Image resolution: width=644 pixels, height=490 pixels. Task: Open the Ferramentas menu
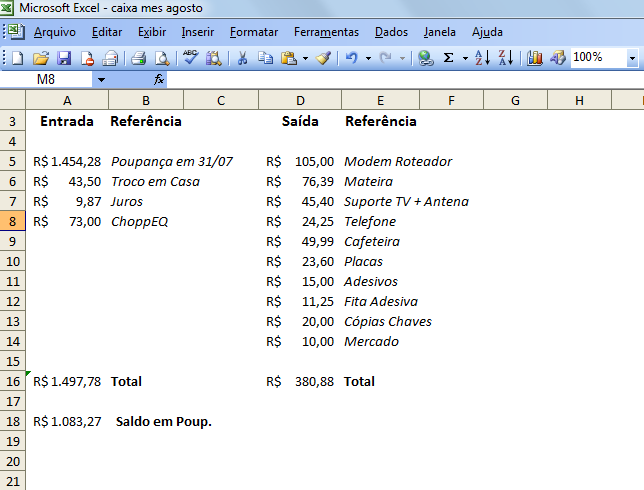pyautogui.click(x=327, y=32)
